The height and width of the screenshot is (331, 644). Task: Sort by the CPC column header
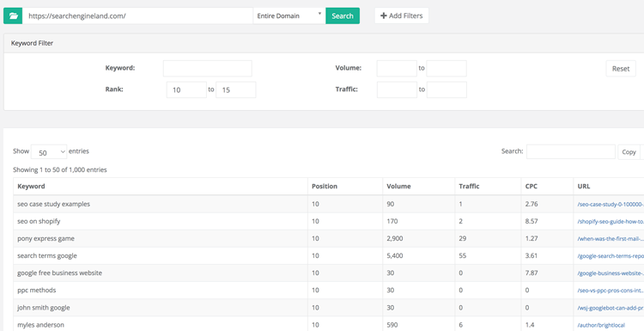coord(547,187)
